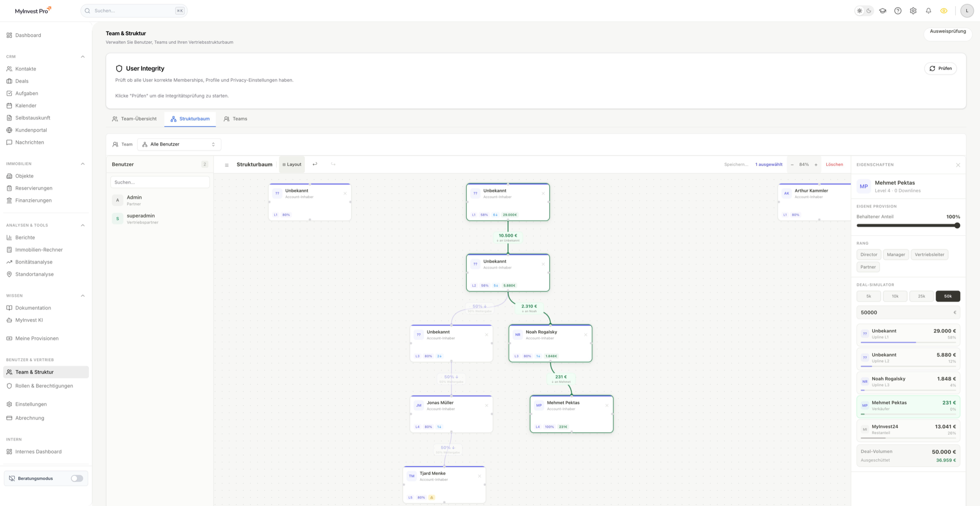Collapse the CRM sidebar section
Viewport: 980px width, 506px height.
coord(83,57)
